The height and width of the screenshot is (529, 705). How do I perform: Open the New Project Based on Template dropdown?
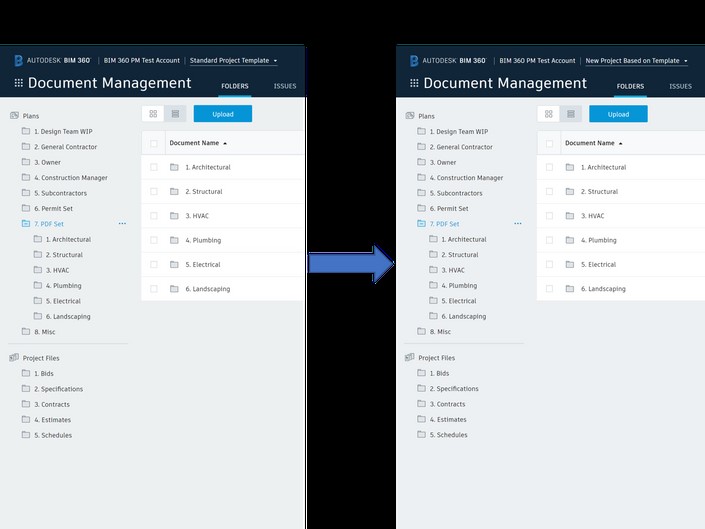pyautogui.click(x=637, y=60)
